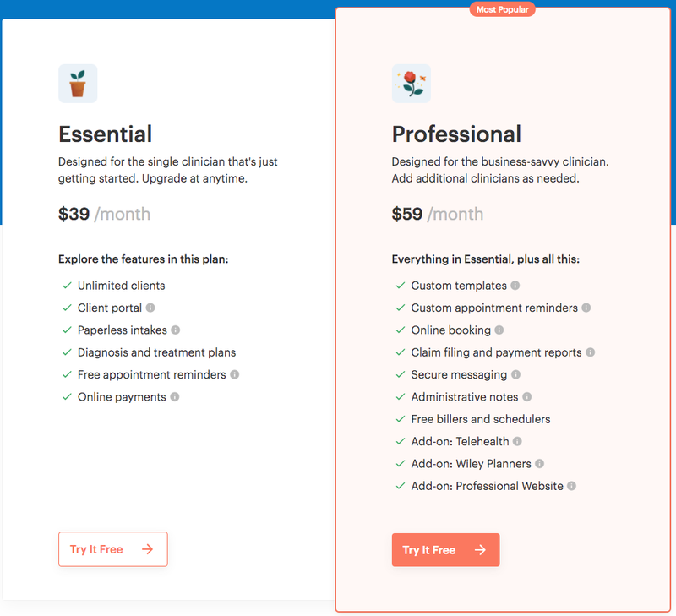Screen dimensions: 676x616
Task: Open info for Claim filing and payment reports
Action: 591,352
